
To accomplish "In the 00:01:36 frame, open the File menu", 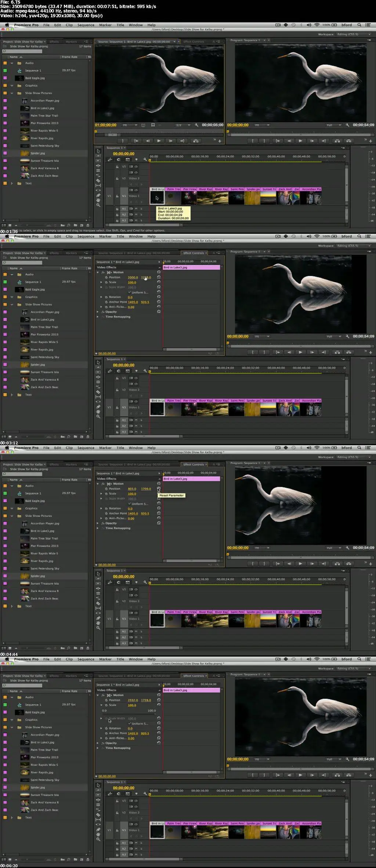I will 46,25.
